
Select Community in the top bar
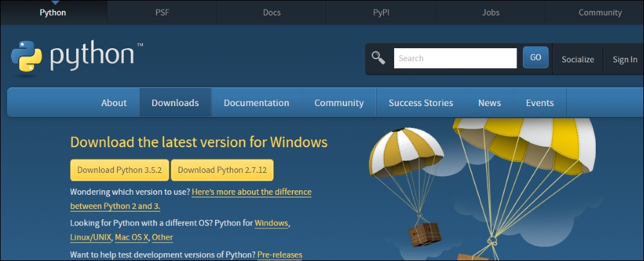(x=600, y=12)
